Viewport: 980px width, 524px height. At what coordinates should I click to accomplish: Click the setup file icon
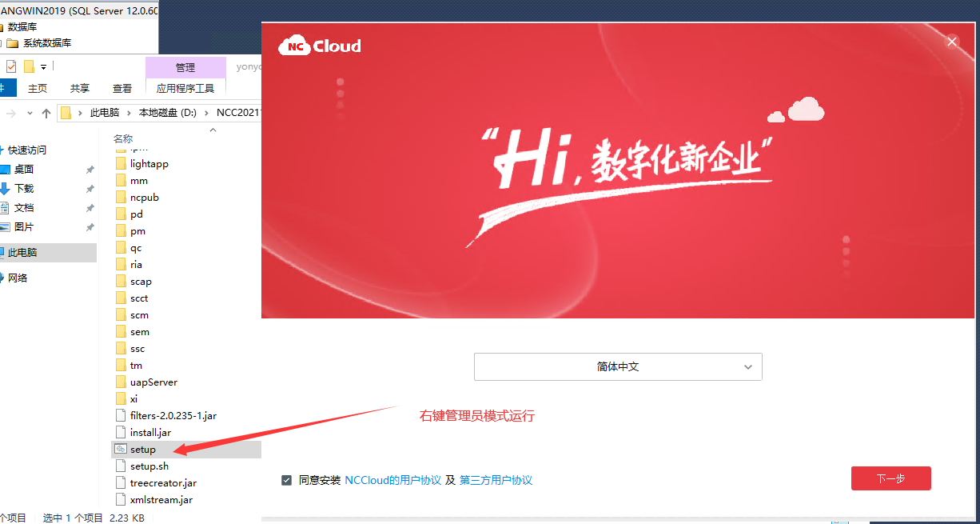pyautogui.click(x=121, y=450)
